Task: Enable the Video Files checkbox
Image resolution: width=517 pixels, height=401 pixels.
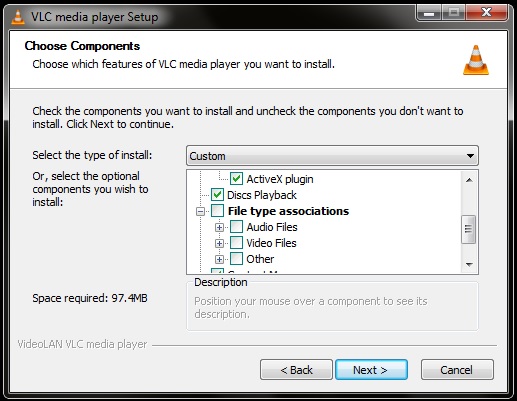Action: click(236, 243)
